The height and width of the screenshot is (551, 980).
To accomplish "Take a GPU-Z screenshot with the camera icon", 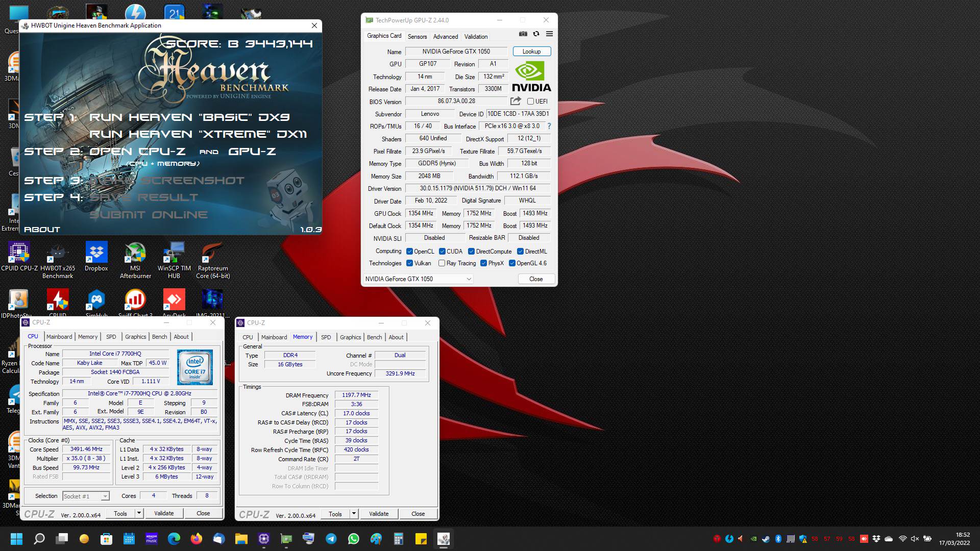I will tap(523, 34).
